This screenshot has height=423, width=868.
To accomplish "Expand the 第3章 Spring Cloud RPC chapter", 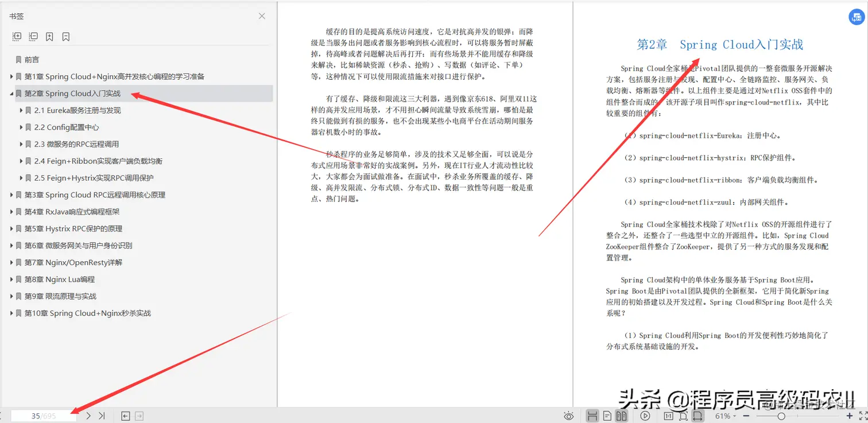I will point(11,195).
